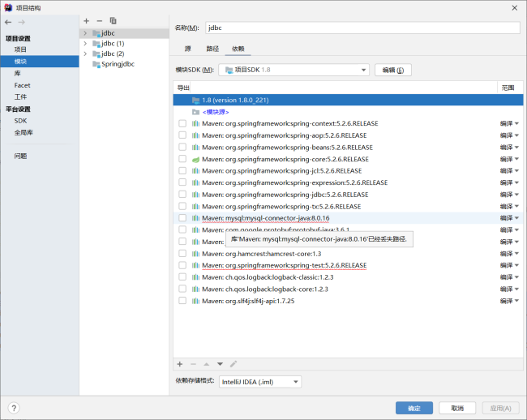
Task: Remove dependency using bottom minus icon
Action: [x=193, y=364]
